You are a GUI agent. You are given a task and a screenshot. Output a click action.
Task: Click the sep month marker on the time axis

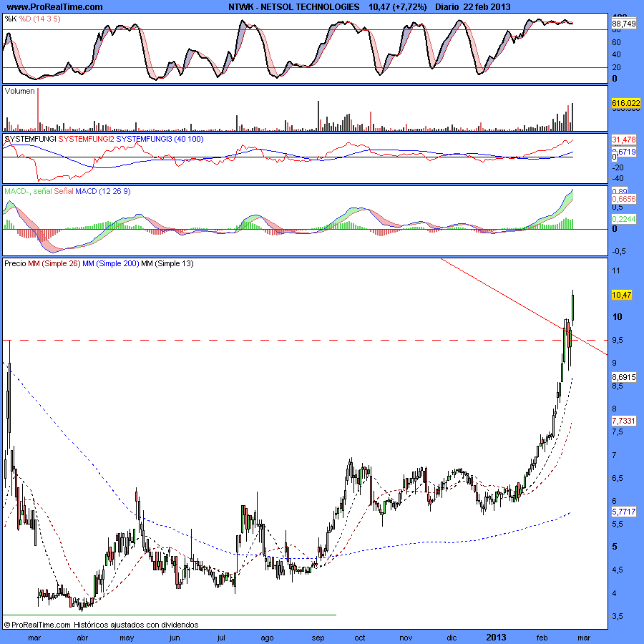point(318,638)
